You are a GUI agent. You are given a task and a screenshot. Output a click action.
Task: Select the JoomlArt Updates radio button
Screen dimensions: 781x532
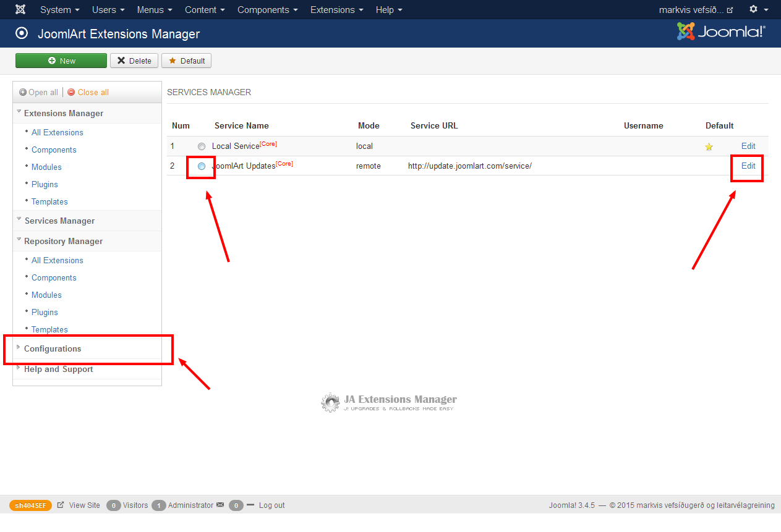click(x=202, y=166)
